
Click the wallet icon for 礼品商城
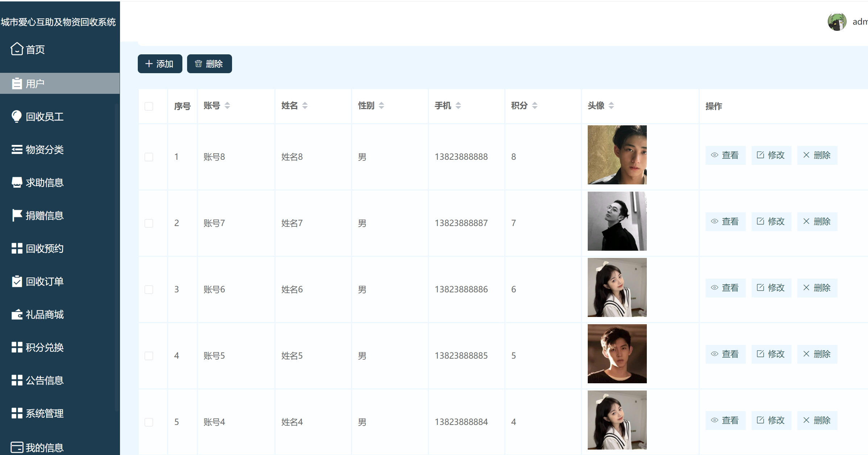pyautogui.click(x=17, y=314)
